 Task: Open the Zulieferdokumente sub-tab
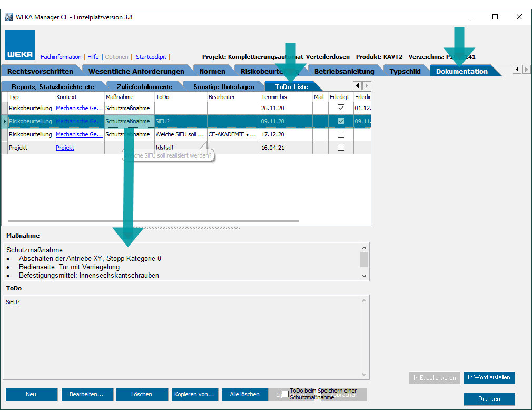144,86
